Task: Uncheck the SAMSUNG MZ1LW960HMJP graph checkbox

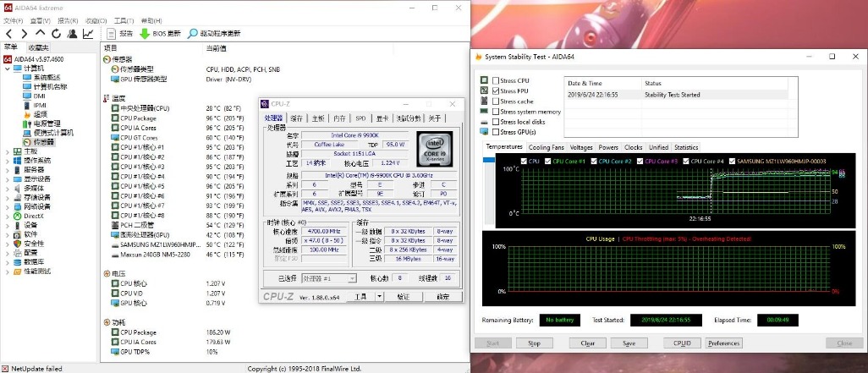Action: click(x=733, y=161)
